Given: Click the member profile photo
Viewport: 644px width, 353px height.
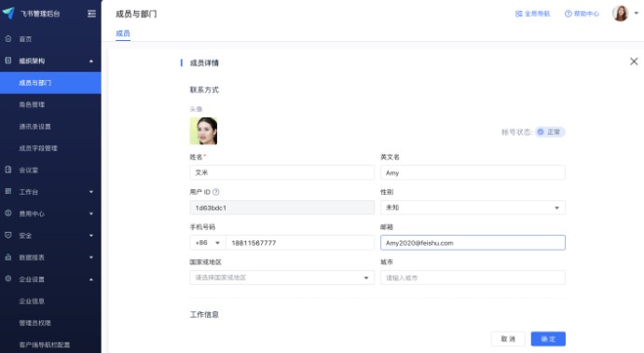Looking at the screenshot, I should click(x=203, y=131).
